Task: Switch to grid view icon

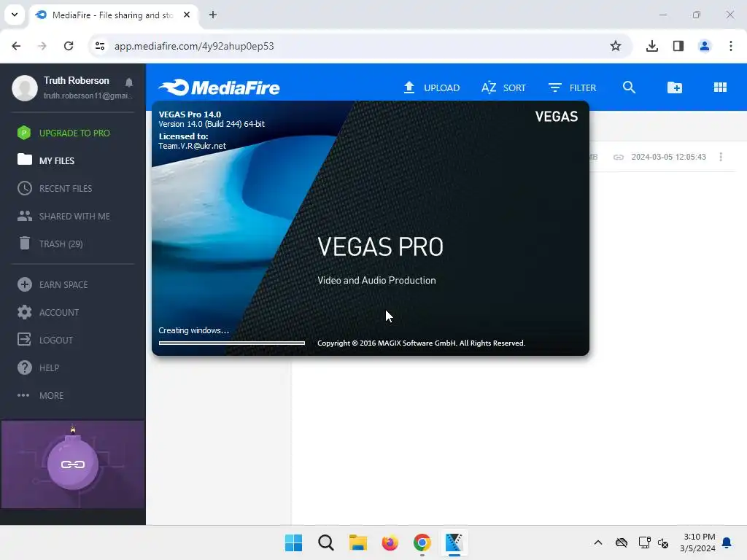Action: coord(720,87)
